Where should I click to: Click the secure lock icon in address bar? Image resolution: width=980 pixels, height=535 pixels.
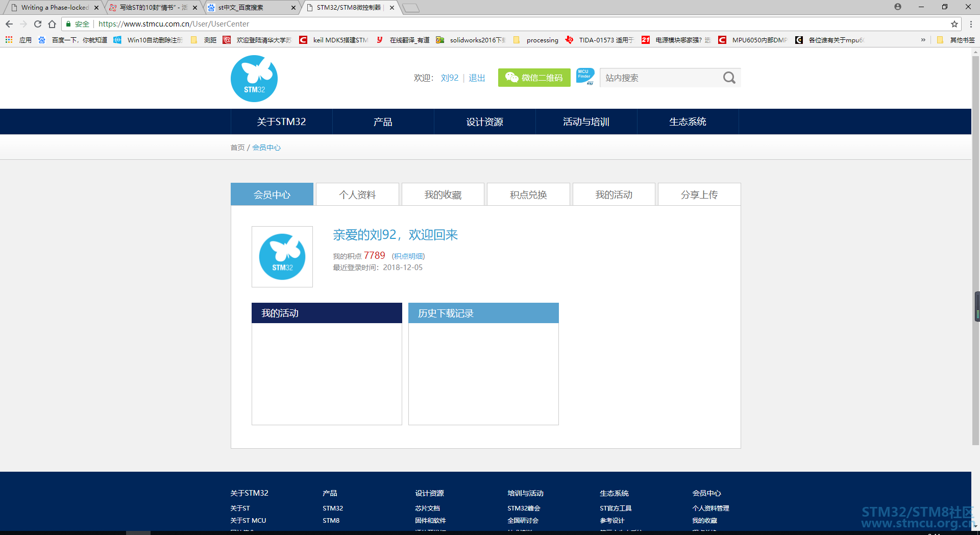tap(68, 24)
